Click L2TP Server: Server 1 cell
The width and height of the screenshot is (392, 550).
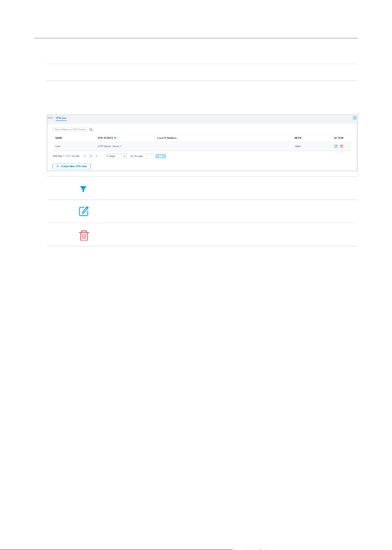(x=110, y=146)
